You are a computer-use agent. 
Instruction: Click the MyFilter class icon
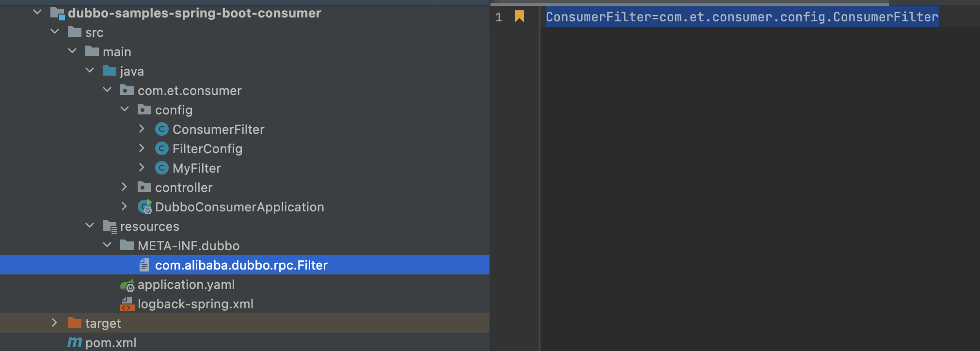(161, 168)
